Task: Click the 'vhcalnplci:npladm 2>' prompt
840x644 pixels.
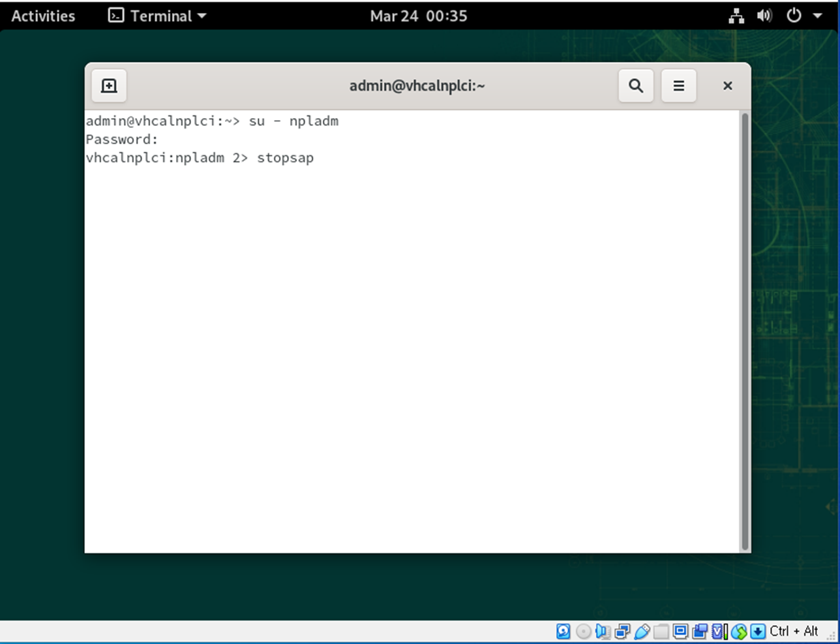Action: (167, 158)
